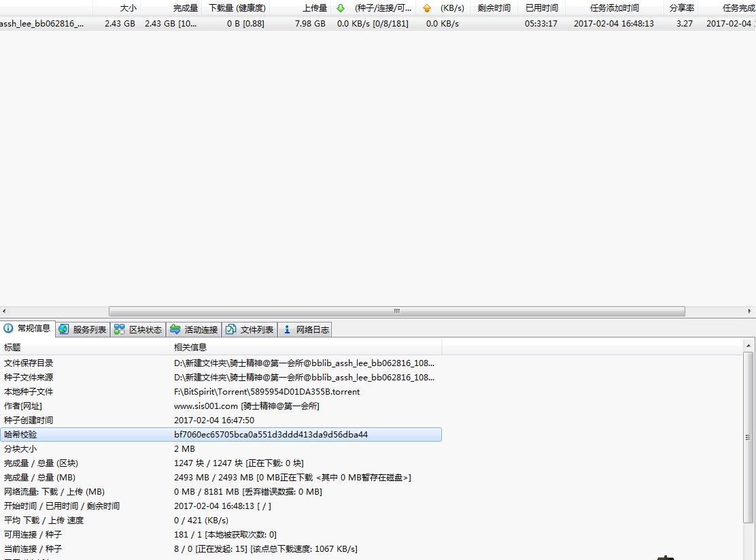Click the globe icon on 服务列表 tab

(x=64, y=329)
